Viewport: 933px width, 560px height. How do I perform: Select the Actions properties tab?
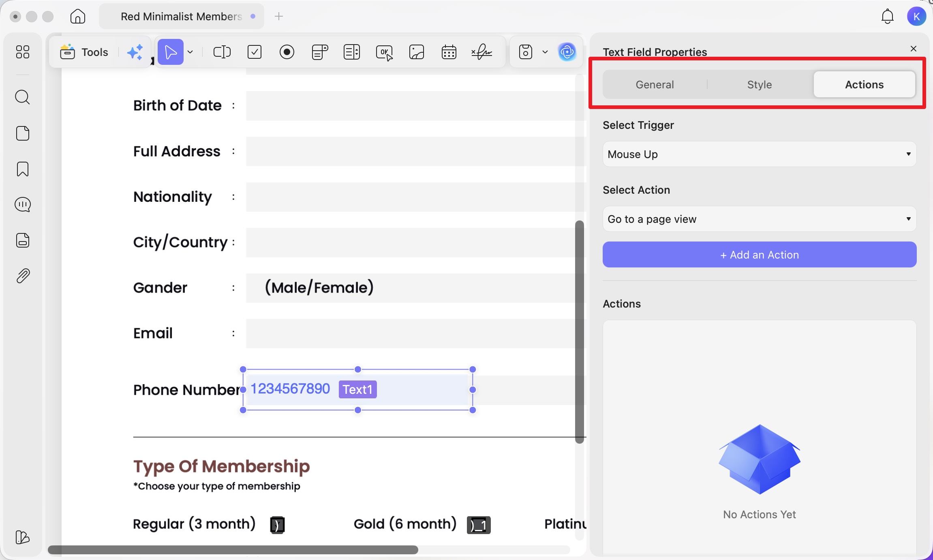click(864, 84)
